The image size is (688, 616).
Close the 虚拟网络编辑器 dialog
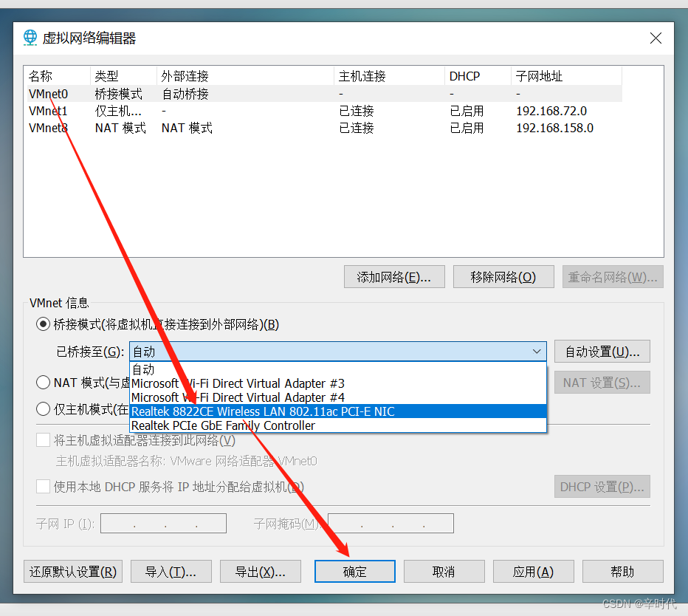656,38
